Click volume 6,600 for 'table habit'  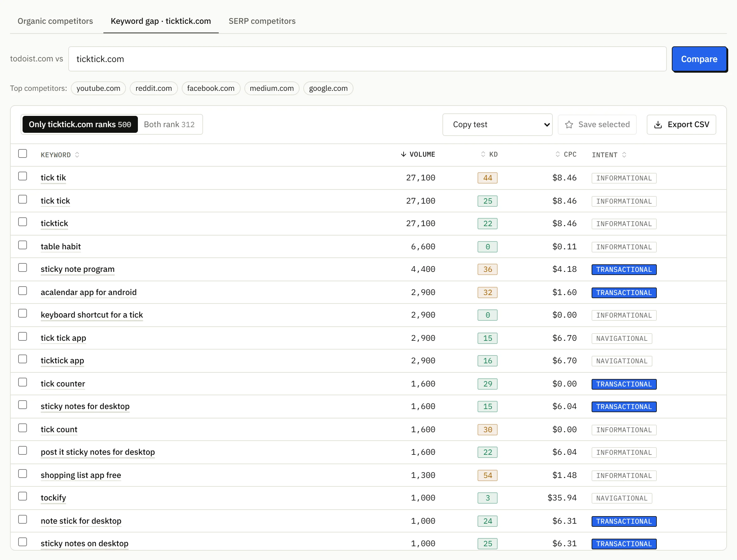(423, 247)
